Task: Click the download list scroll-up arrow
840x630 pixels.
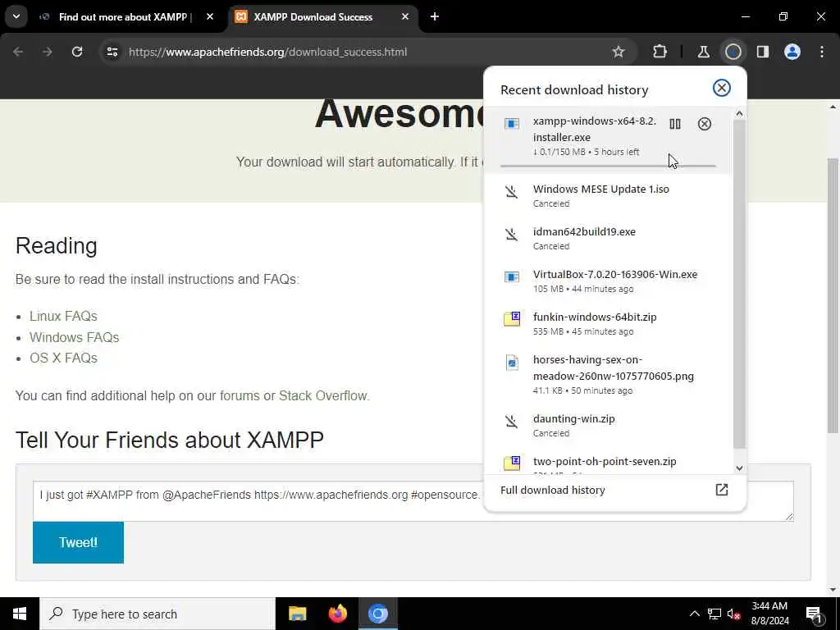Action: tap(739, 113)
